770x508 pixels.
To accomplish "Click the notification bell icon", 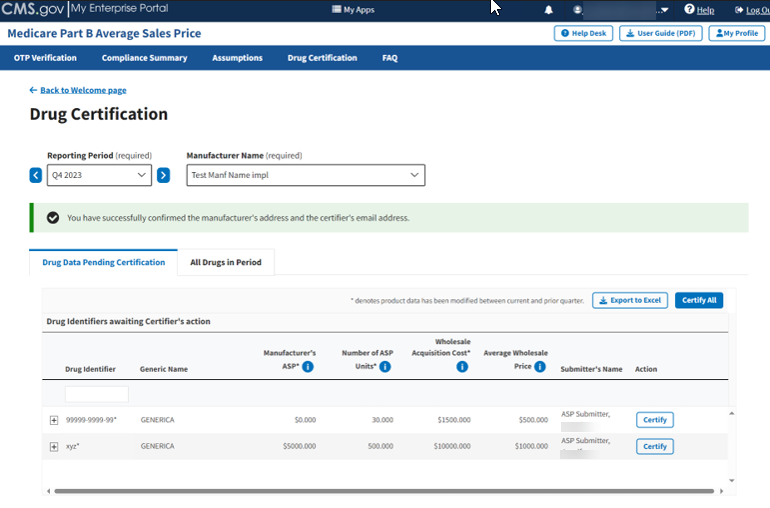I will pyautogui.click(x=548, y=10).
